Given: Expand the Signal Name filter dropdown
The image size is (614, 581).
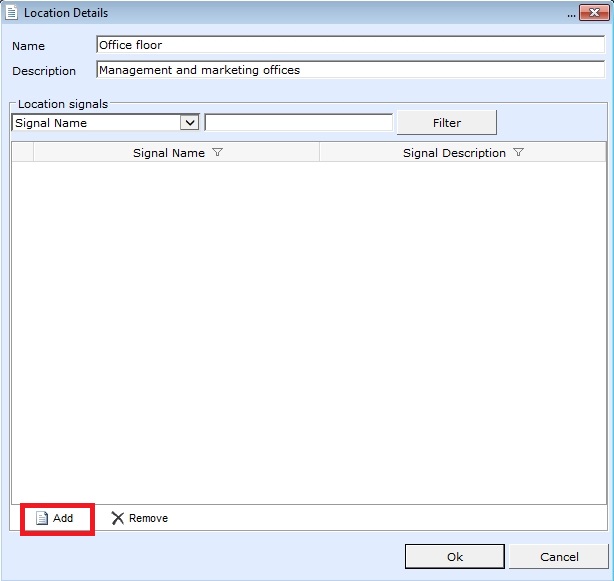Looking at the screenshot, I should 189,123.
